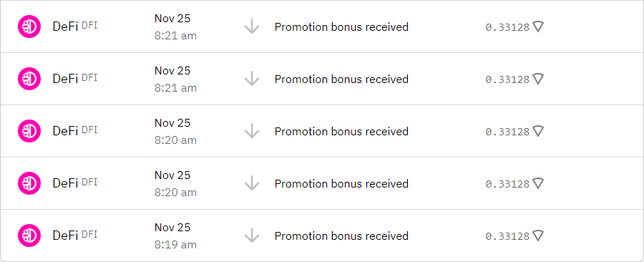This screenshot has height=262, width=644.
Task: Click the pink DeFi coin logo in the topmost row
Action: tap(29, 26)
